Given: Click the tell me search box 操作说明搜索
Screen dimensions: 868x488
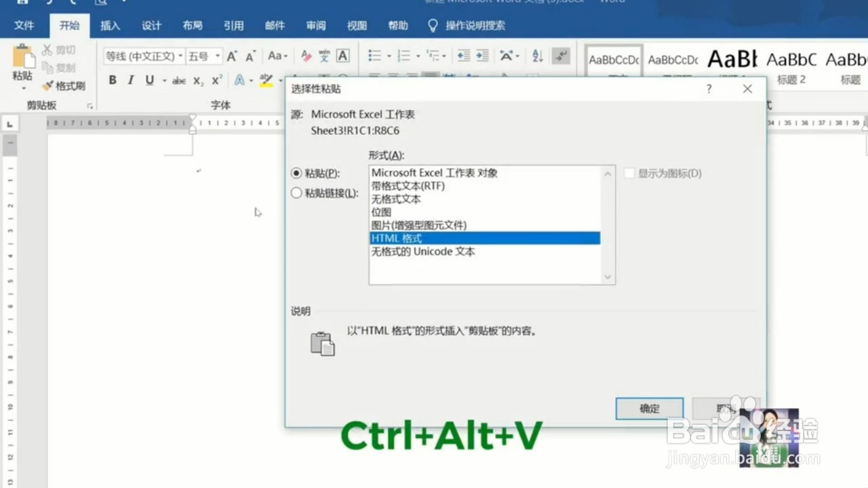Looking at the screenshot, I should pos(475,26).
